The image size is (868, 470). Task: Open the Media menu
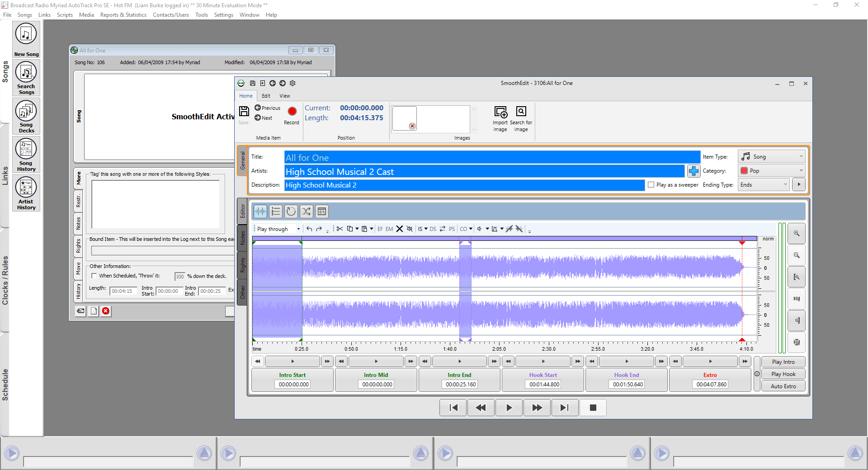86,14
